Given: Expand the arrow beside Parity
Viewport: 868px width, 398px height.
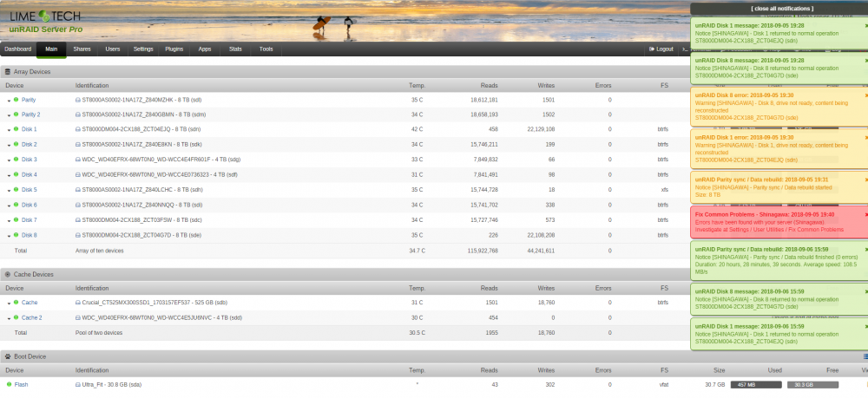Looking at the screenshot, I should (x=10, y=101).
